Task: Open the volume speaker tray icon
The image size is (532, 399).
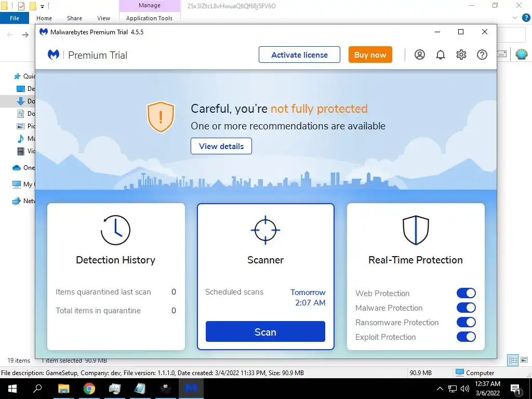Action: click(x=465, y=389)
